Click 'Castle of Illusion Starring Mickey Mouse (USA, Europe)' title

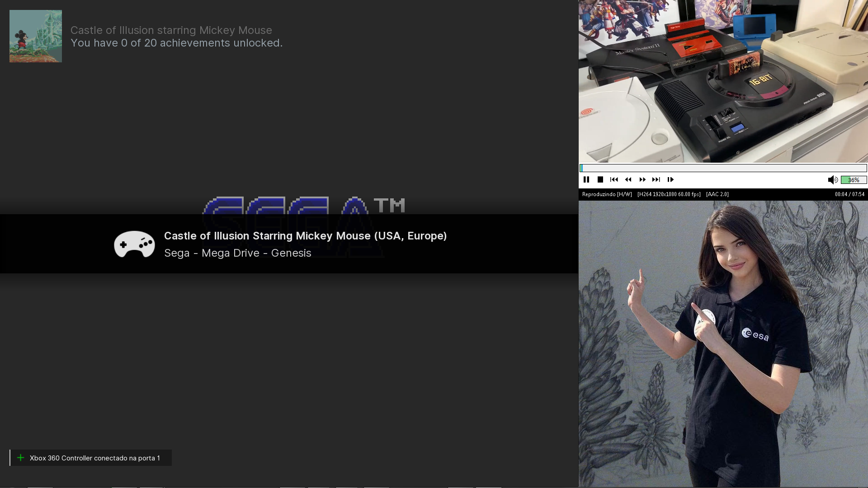point(305,236)
